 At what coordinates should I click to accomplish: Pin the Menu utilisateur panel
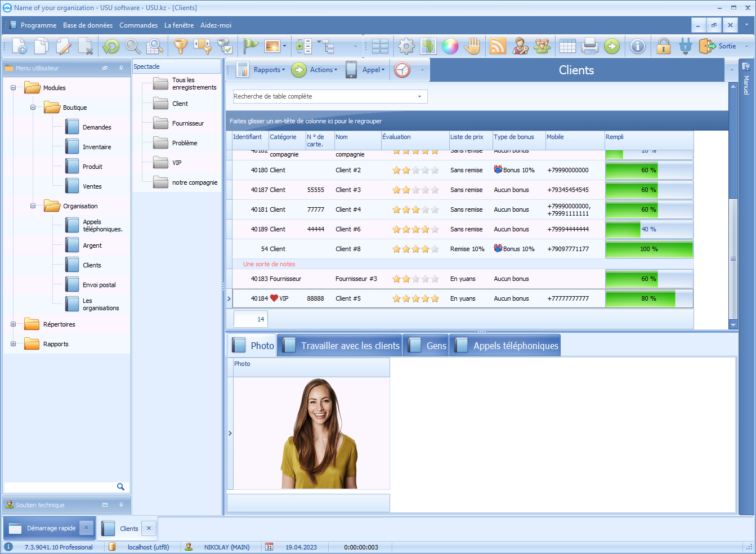[121, 68]
